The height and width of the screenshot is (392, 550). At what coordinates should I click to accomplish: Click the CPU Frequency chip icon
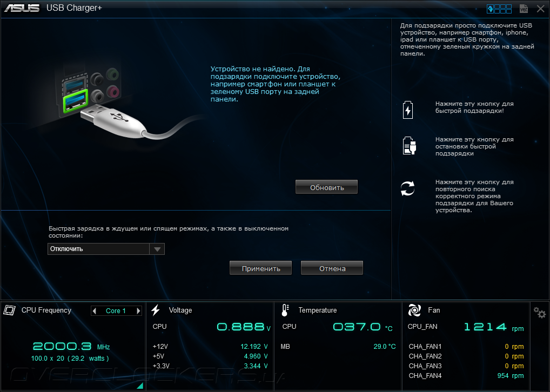click(10, 310)
